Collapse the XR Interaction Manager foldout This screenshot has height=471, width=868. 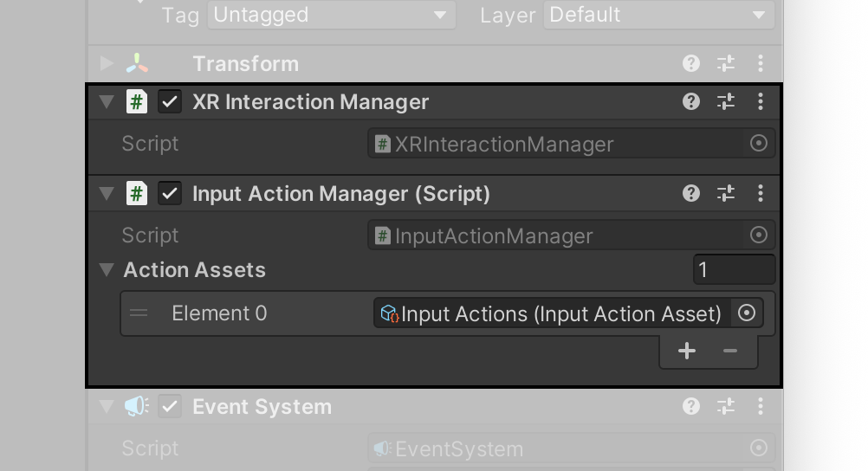pos(107,102)
